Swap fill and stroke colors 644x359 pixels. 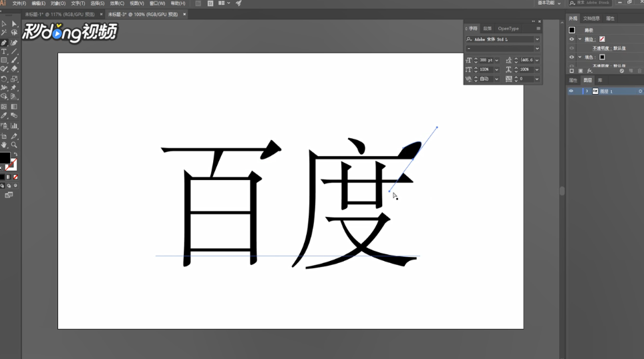click(15, 154)
